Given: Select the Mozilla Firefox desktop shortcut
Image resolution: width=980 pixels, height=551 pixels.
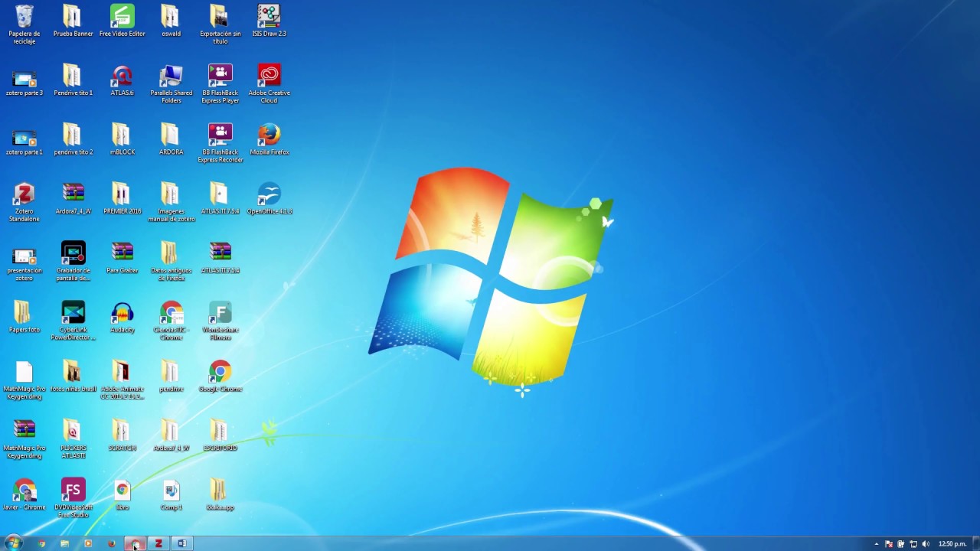Looking at the screenshot, I should (x=269, y=140).
